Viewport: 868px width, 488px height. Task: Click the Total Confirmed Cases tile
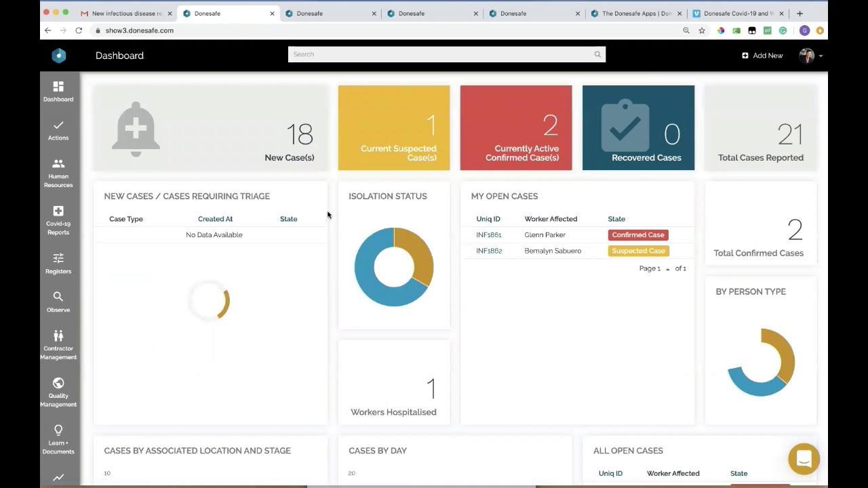761,224
